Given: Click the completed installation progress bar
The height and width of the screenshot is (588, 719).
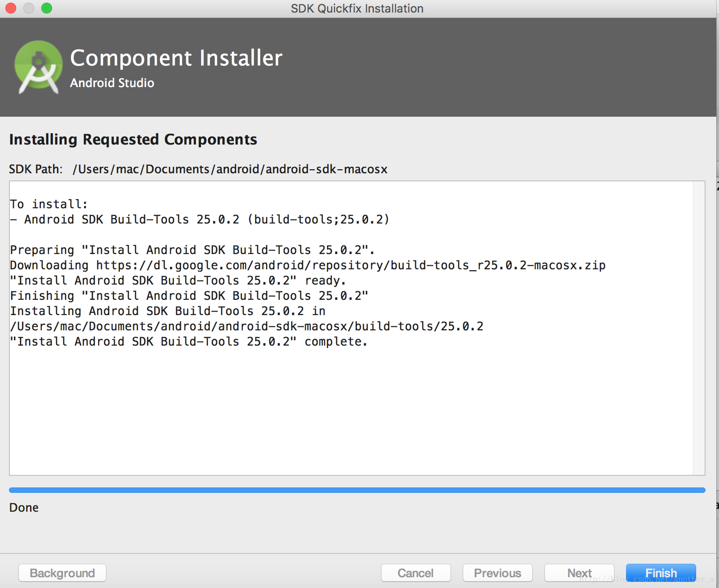Looking at the screenshot, I should [357, 490].
